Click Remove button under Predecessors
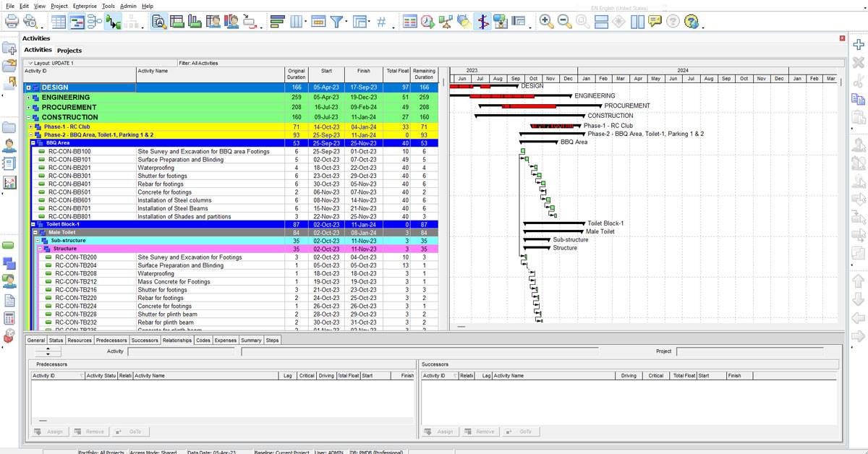This screenshot has width=868, height=454. click(x=89, y=432)
